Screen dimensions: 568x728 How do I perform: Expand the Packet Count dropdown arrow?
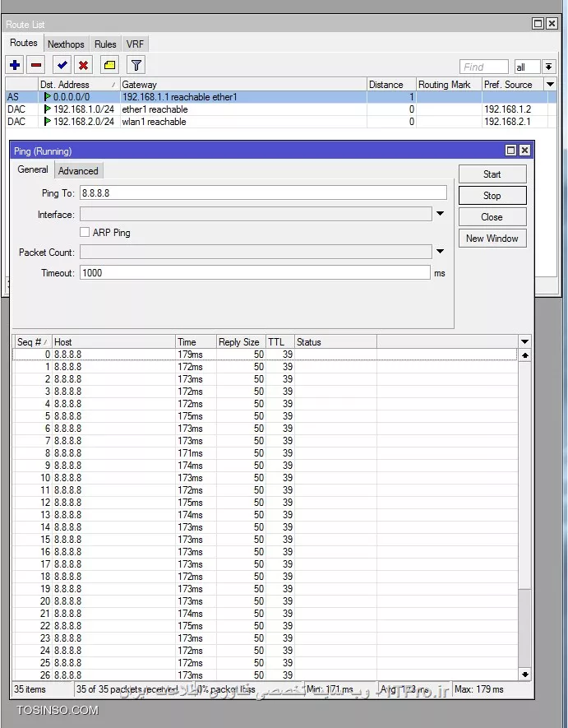coord(440,252)
